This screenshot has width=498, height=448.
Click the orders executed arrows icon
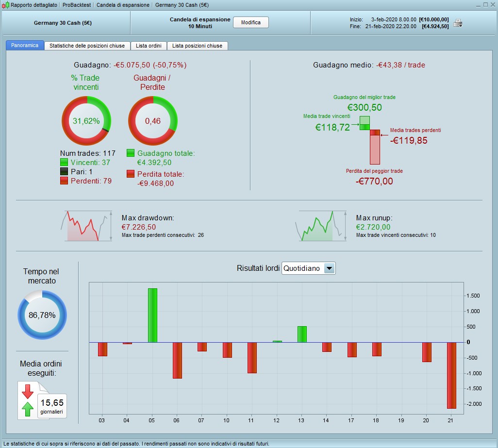(28, 400)
